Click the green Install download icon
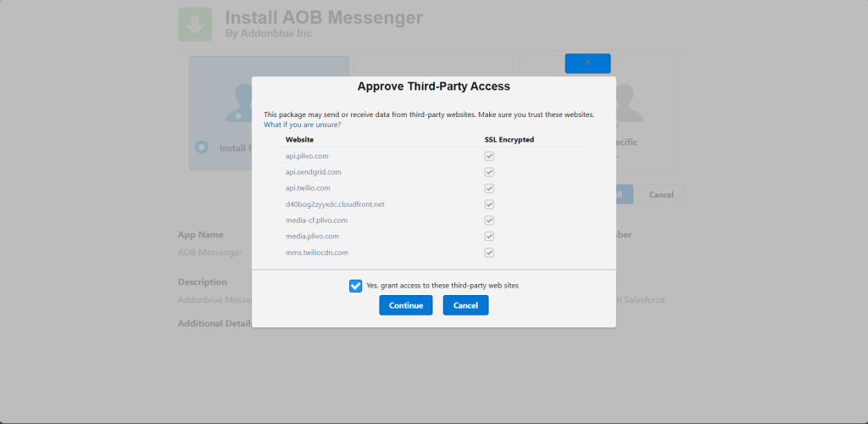This screenshot has height=424, width=868. click(x=195, y=25)
